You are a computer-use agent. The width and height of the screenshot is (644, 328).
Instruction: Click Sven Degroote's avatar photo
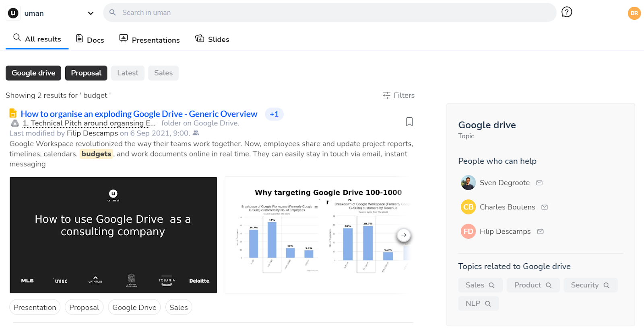(x=468, y=182)
